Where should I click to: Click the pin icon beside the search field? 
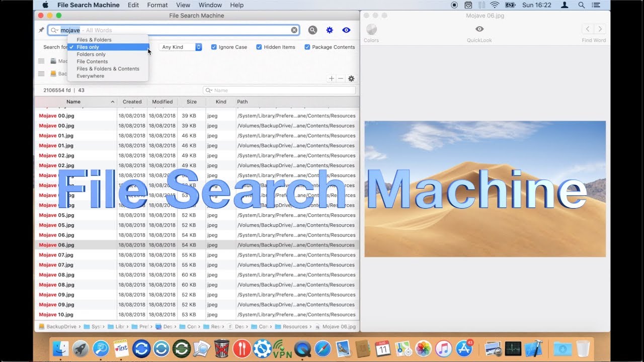(x=41, y=30)
